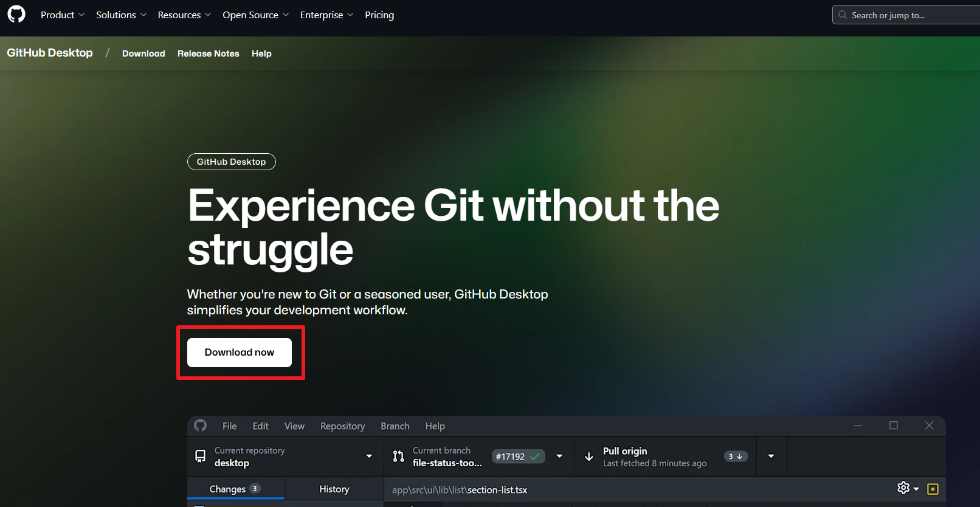This screenshot has width=980, height=507.
Task: Expand the Current repository desktop dropdown arrow
Action: [x=369, y=457]
